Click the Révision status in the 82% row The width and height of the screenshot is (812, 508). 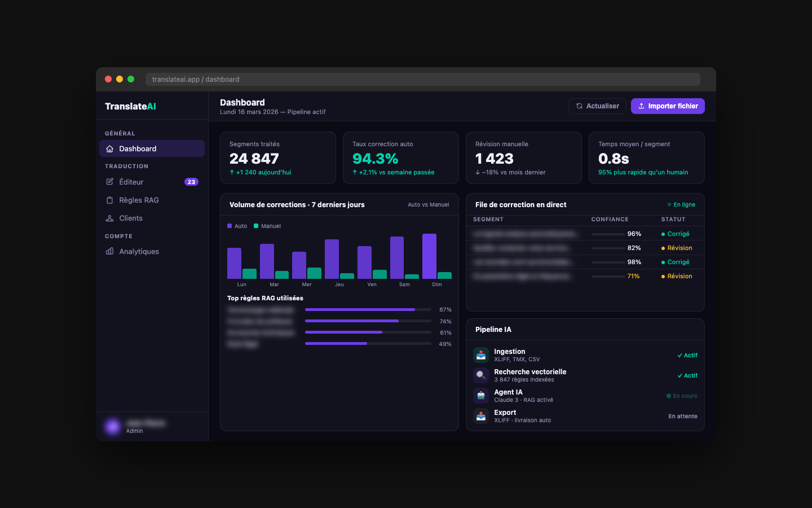[x=677, y=248]
